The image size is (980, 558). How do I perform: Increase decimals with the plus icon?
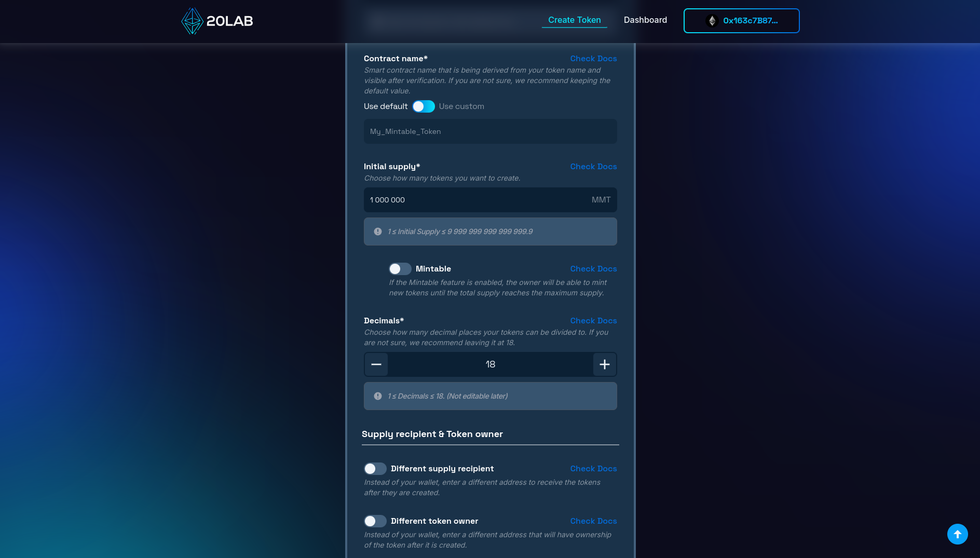coord(605,364)
